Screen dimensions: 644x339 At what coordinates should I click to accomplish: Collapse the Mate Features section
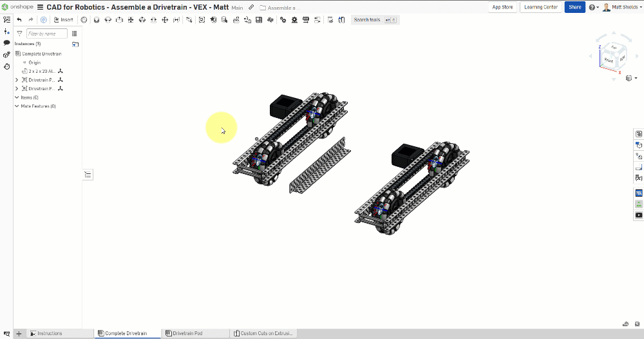(x=17, y=106)
